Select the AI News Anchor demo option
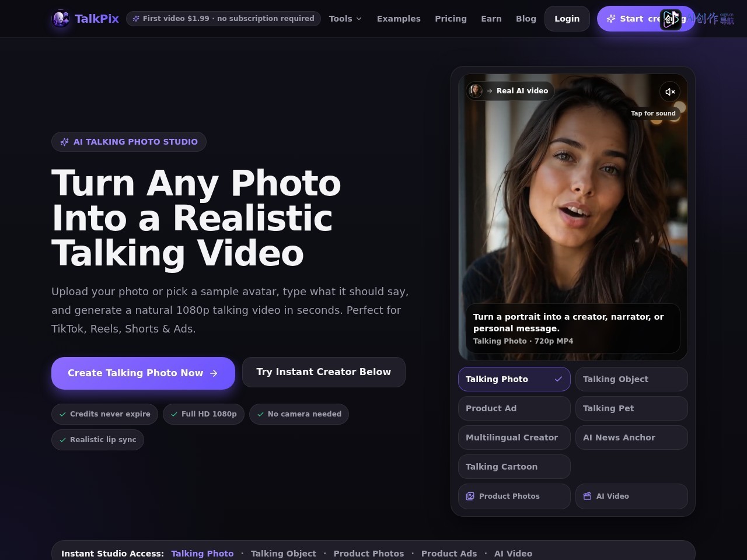Image resolution: width=747 pixels, height=560 pixels. click(631, 437)
